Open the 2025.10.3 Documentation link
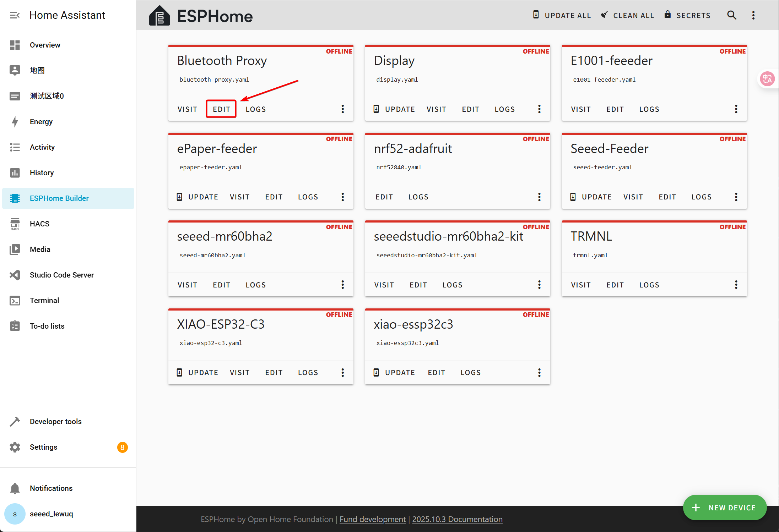The width and height of the screenshot is (779, 532). coord(457,519)
